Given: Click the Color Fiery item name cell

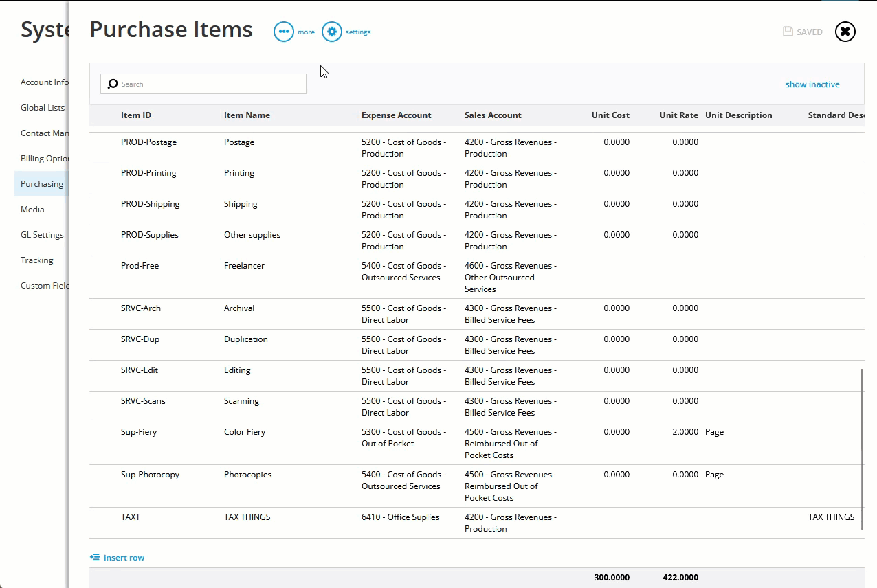Looking at the screenshot, I should (245, 432).
